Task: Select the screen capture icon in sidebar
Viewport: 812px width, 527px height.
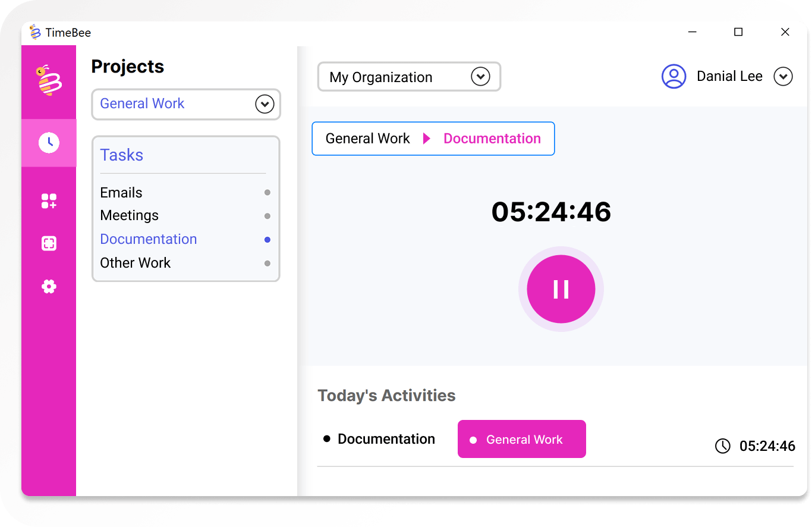Action: click(49, 243)
